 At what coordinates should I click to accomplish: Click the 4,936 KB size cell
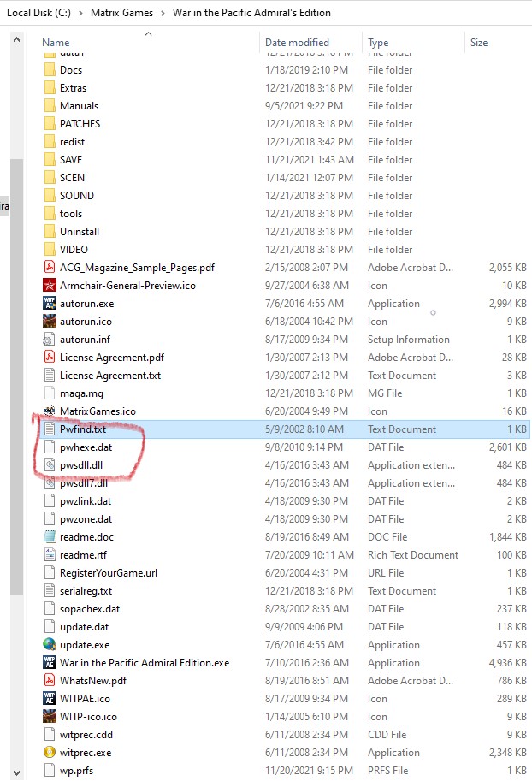point(507,662)
